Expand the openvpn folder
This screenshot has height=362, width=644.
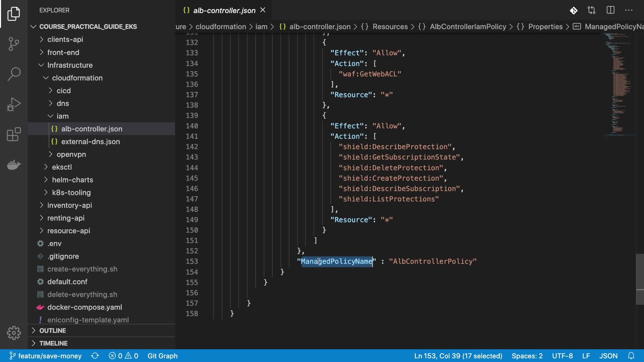[71, 154]
